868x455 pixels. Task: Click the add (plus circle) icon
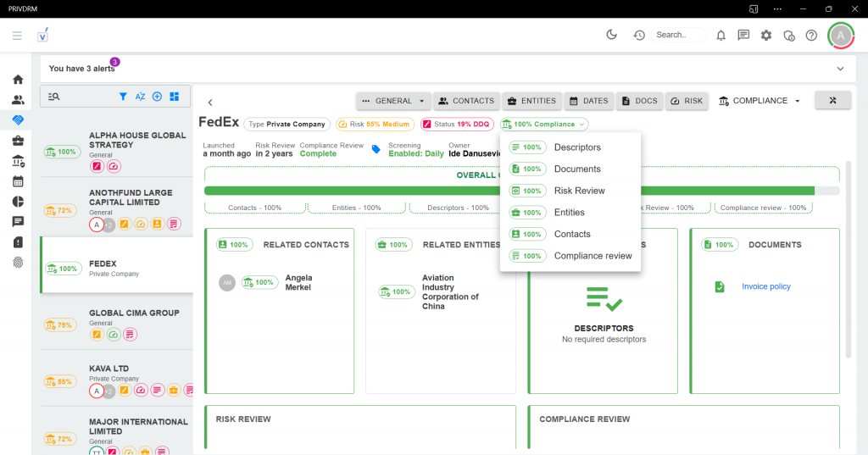tap(157, 97)
